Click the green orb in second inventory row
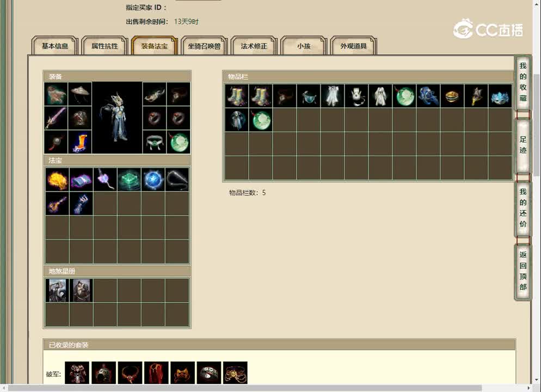The image size is (541, 392). [x=261, y=120]
